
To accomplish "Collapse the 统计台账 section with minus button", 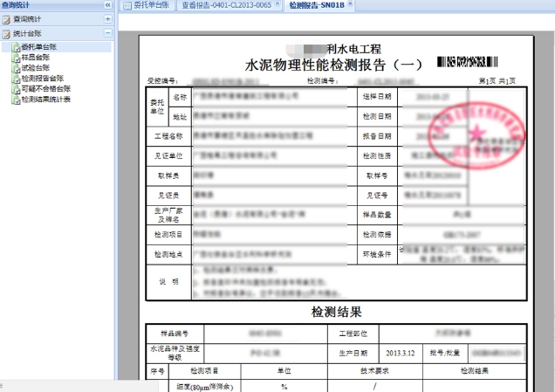I will pyautogui.click(x=106, y=33).
